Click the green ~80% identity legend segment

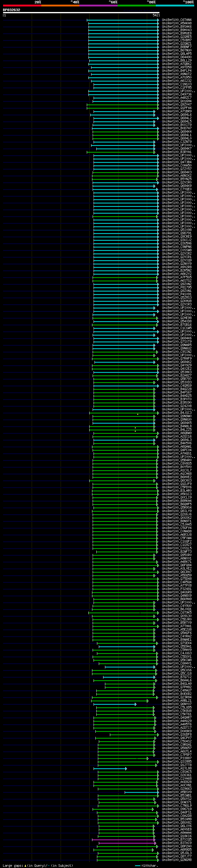(x=137, y=6)
